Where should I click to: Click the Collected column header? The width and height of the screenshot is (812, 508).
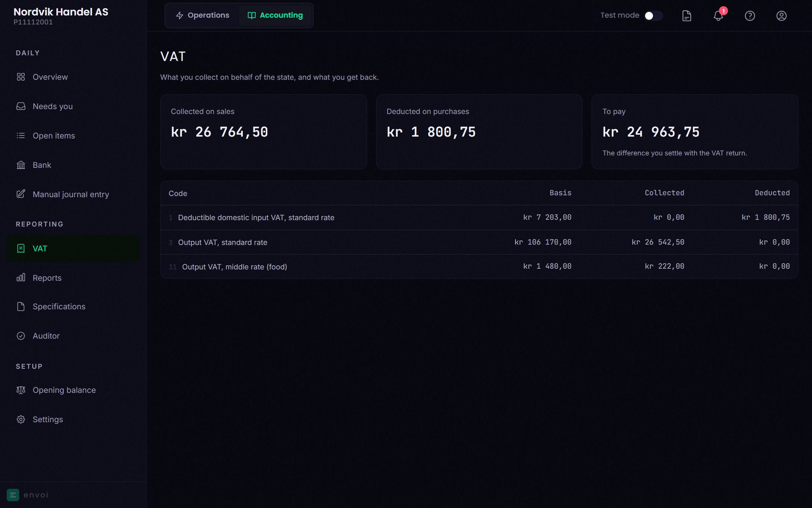click(x=665, y=193)
